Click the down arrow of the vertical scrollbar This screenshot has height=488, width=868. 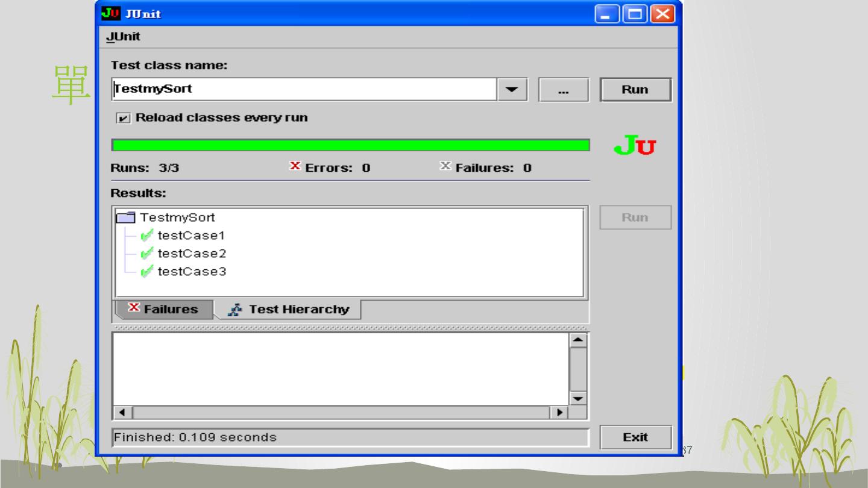click(x=578, y=398)
